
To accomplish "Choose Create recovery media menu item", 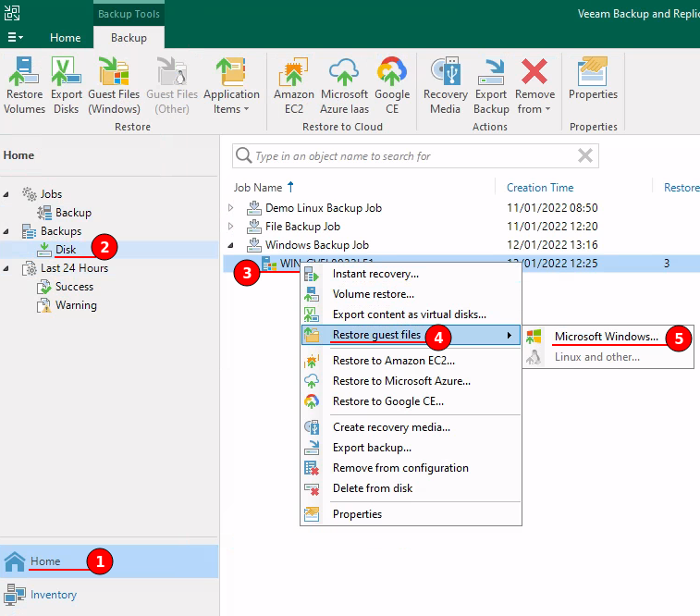I will pyautogui.click(x=411, y=427).
